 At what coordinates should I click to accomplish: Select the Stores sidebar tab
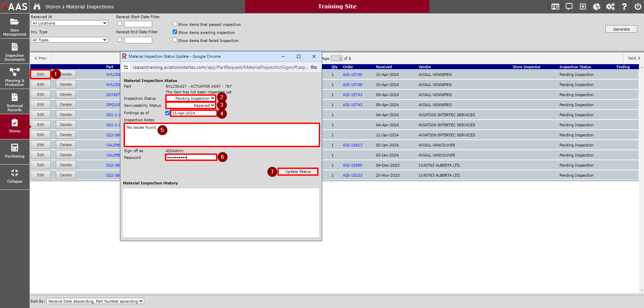[14, 126]
